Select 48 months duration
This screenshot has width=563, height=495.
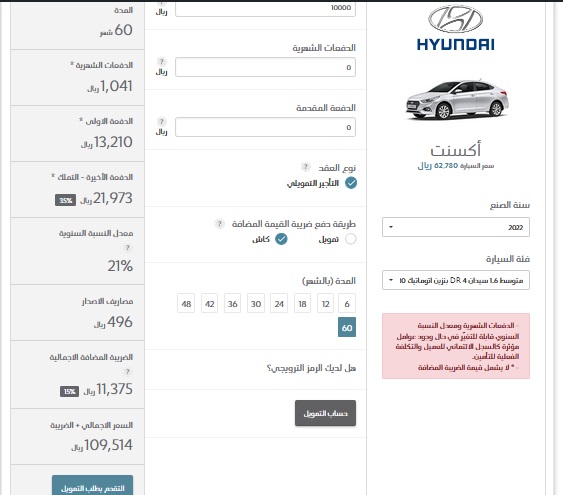(x=186, y=304)
